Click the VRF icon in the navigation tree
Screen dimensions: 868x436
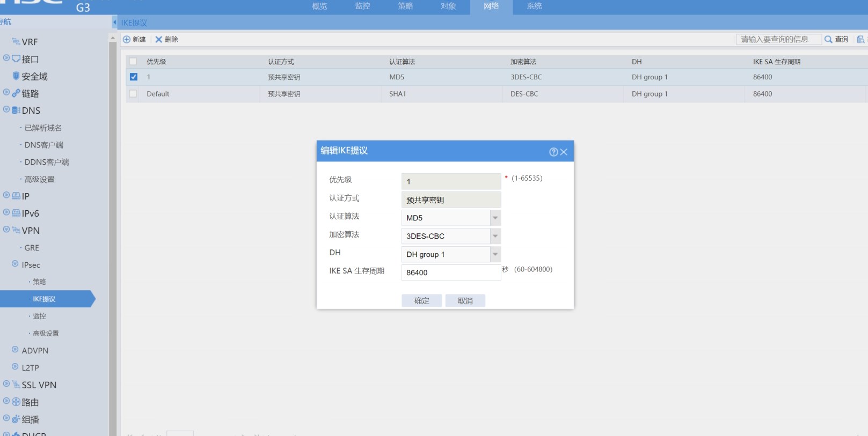(x=16, y=41)
